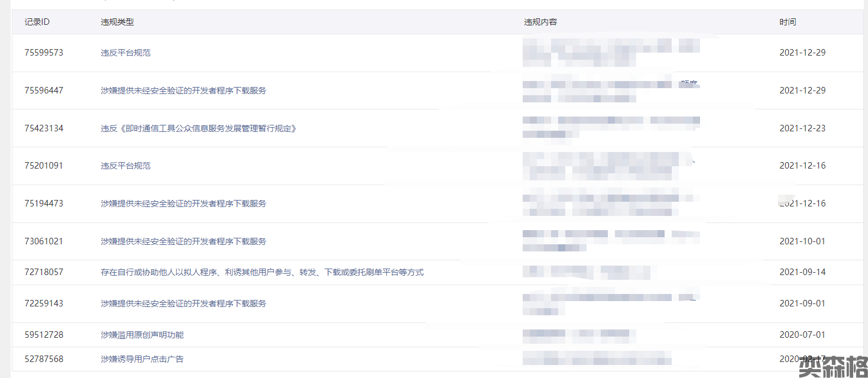
Task: Select record ID 75194473
Action: (x=44, y=203)
